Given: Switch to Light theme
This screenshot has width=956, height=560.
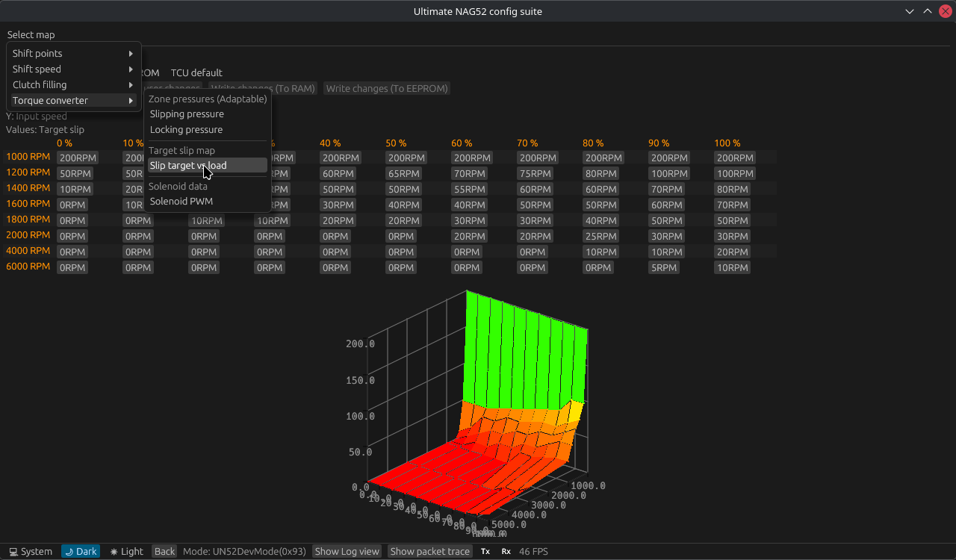Looking at the screenshot, I should pos(126,552).
